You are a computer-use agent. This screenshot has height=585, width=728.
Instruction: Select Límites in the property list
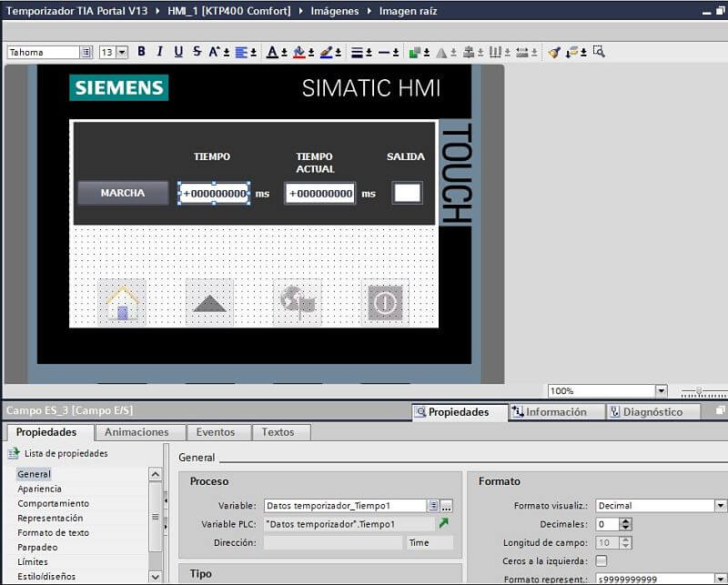coord(33,561)
